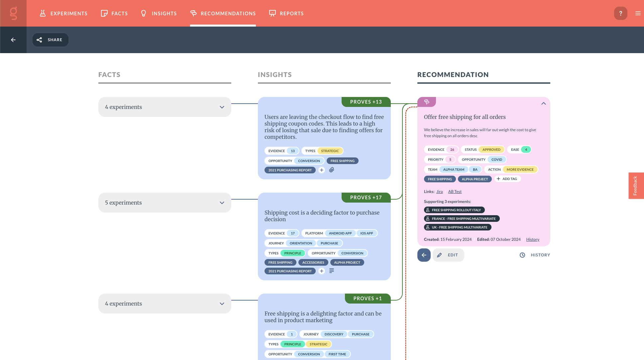Open the help question mark icon
This screenshot has height=360, width=644.
[x=620, y=13]
